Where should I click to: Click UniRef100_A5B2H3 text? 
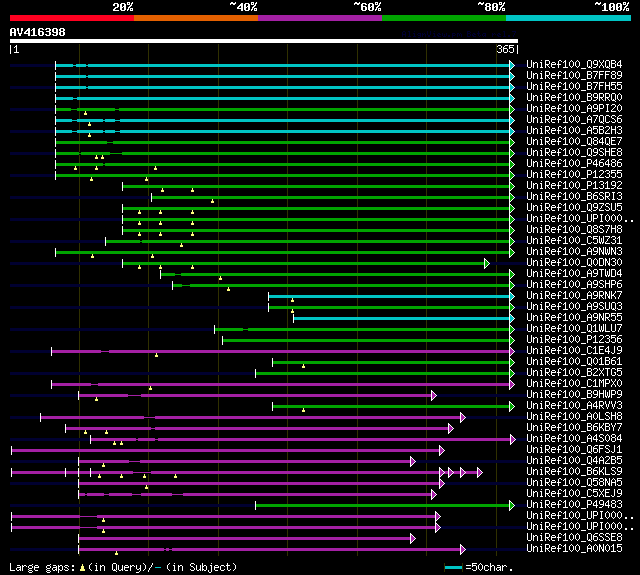574,131
